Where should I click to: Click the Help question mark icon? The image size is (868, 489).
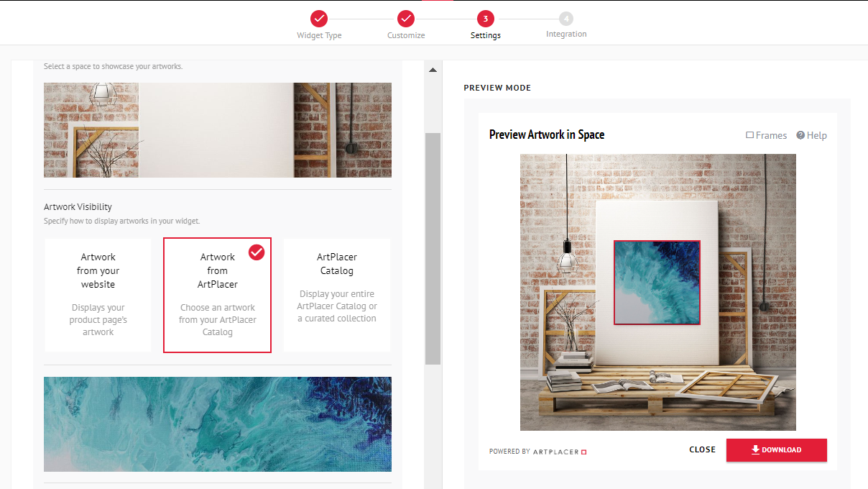click(800, 135)
